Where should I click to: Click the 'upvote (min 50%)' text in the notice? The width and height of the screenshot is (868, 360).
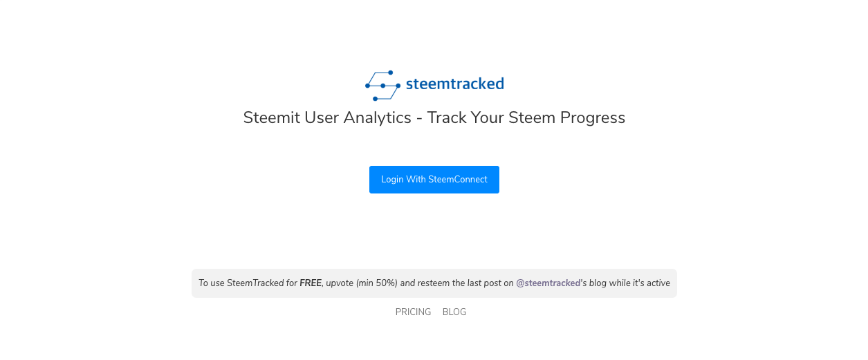(362, 283)
